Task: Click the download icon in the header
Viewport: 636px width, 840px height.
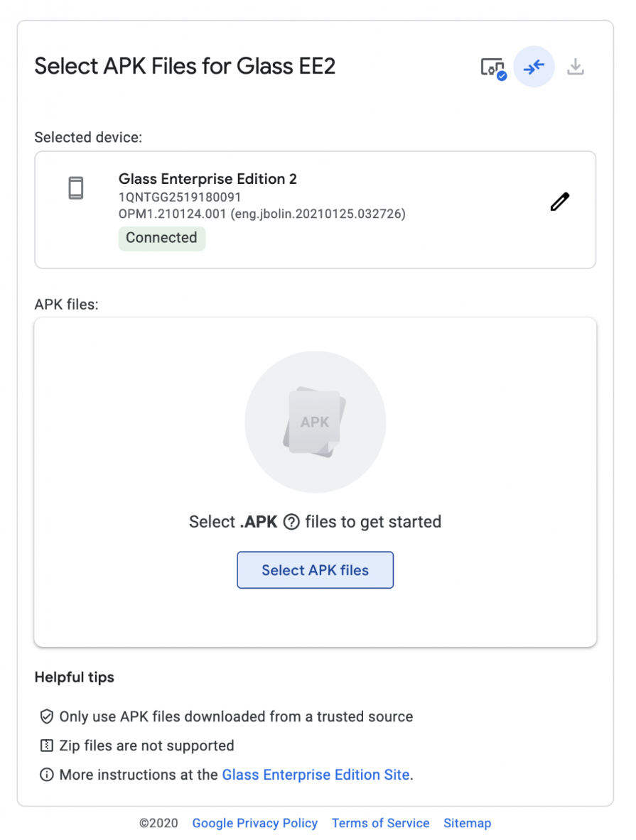Action: (576, 67)
